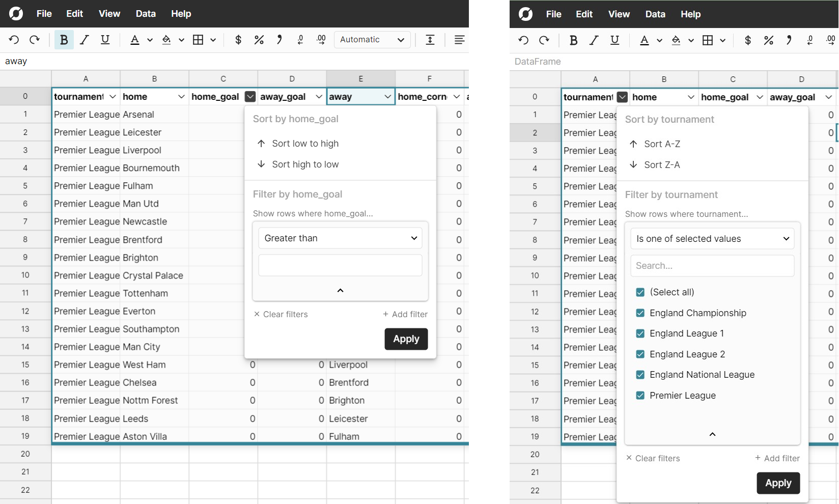Image resolution: width=839 pixels, height=504 pixels.
Task: Expand the Automatic number format dropdown
Action: click(372, 40)
